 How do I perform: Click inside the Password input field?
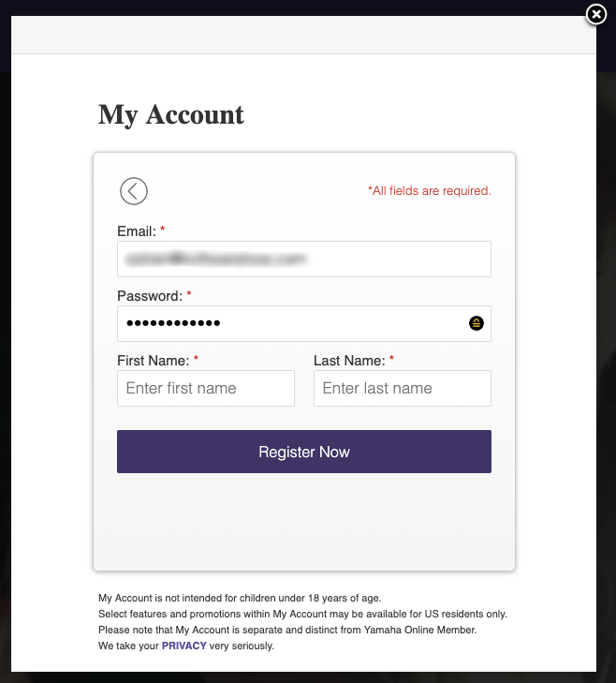point(304,323)
